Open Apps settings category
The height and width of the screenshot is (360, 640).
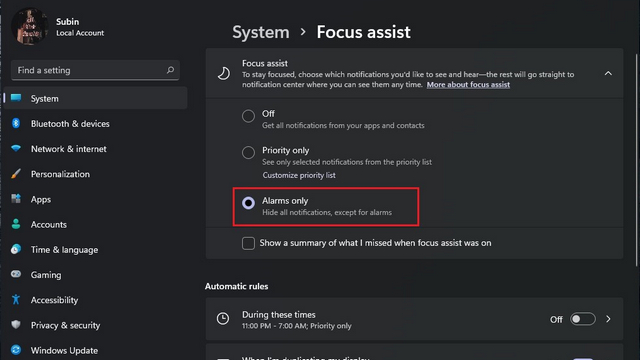(x=96, y=200)
